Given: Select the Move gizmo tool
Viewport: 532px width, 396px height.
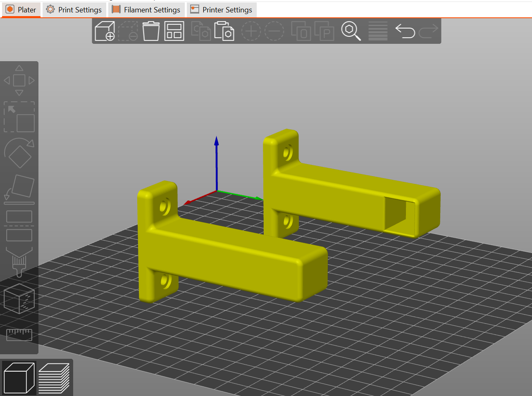Looking at the screenshot, I should (19, 81).
